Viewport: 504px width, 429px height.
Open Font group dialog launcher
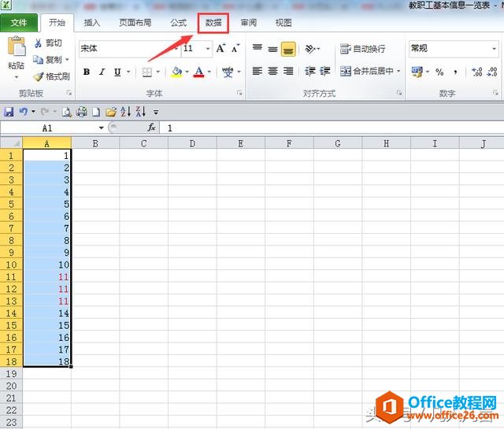[x=239, y=93]
